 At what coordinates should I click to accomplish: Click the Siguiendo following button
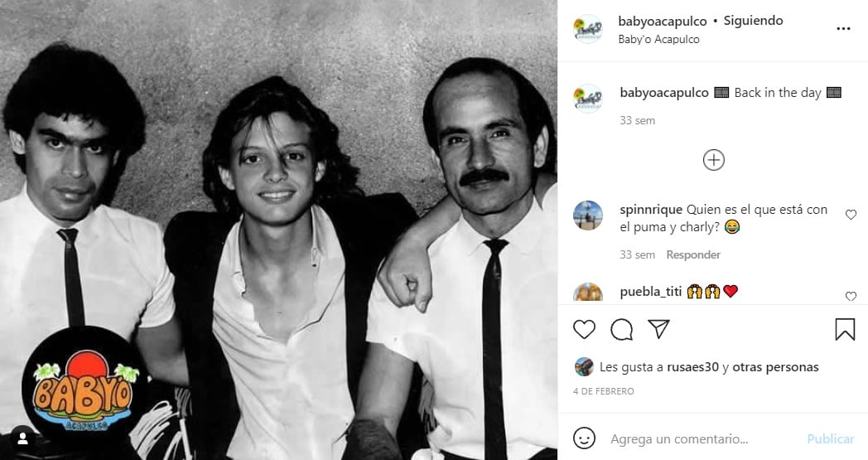click(753, 21)
